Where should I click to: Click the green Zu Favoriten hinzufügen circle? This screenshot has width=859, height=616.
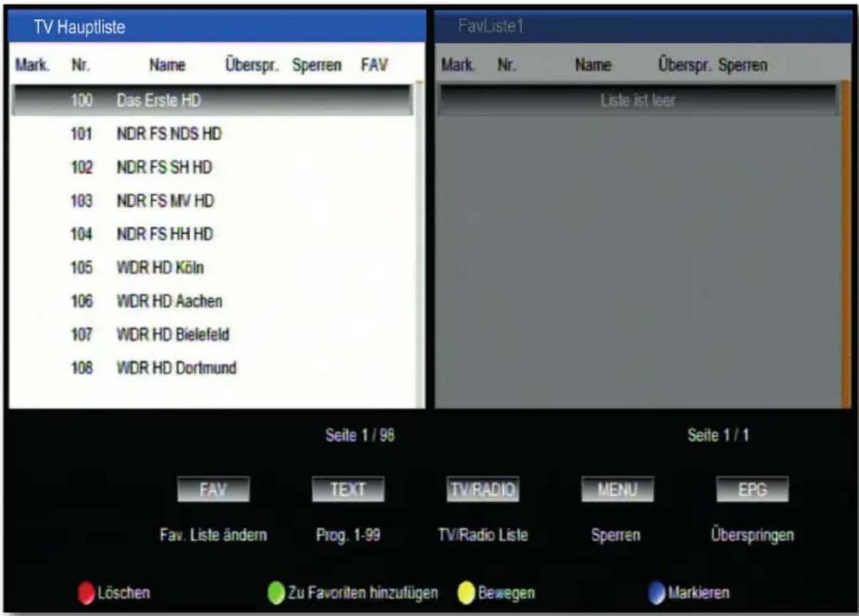click(x=276, y=593)
